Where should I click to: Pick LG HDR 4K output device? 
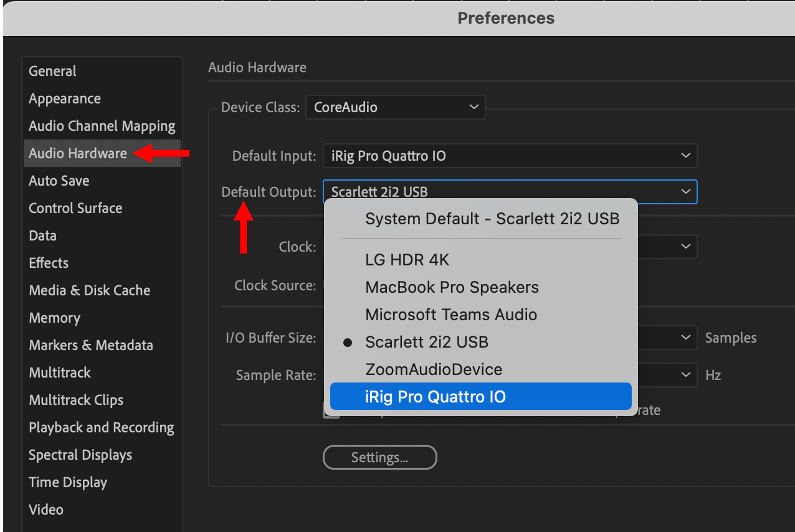pyautogui.click(x=407, y=260)
